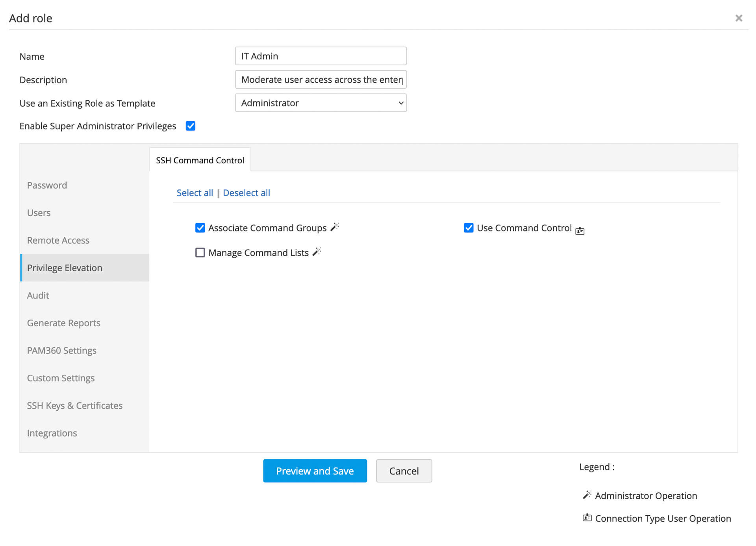The image size is (756, 546).
Task: Click wand icon beside Manage Command Lists
Action: pos(317,252)
